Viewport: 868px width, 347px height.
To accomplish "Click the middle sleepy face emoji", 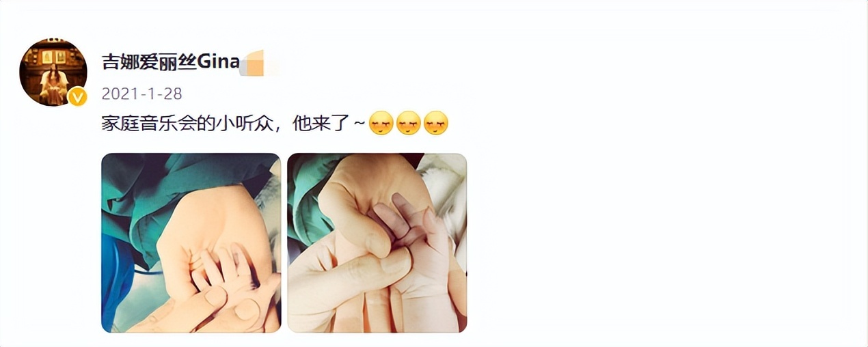I will (408, 124).
